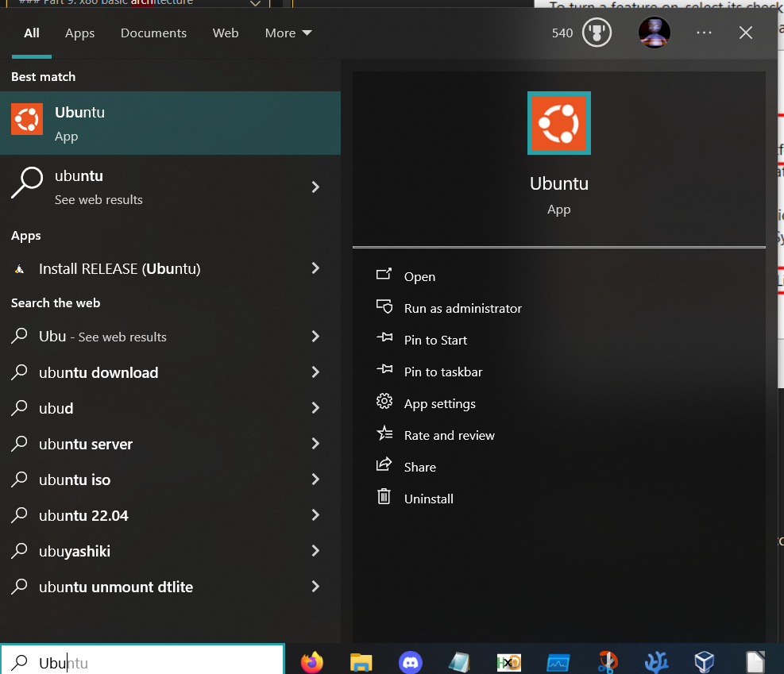The width and height of the screenshot is (784, 674).
Task: Click Uninstall for the Ubuntu app
Action: [x=428, y=499]
